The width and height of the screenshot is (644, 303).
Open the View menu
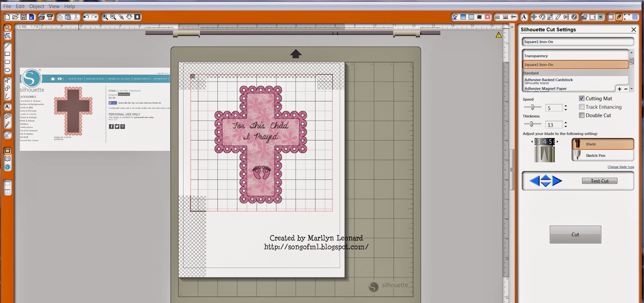pos(54,6)
